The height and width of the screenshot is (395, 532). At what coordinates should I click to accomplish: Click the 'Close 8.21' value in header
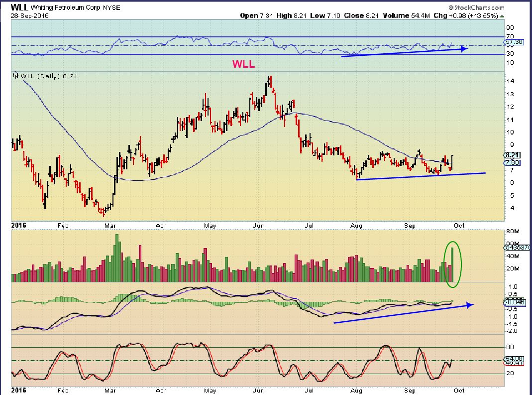tap(361, 15)
